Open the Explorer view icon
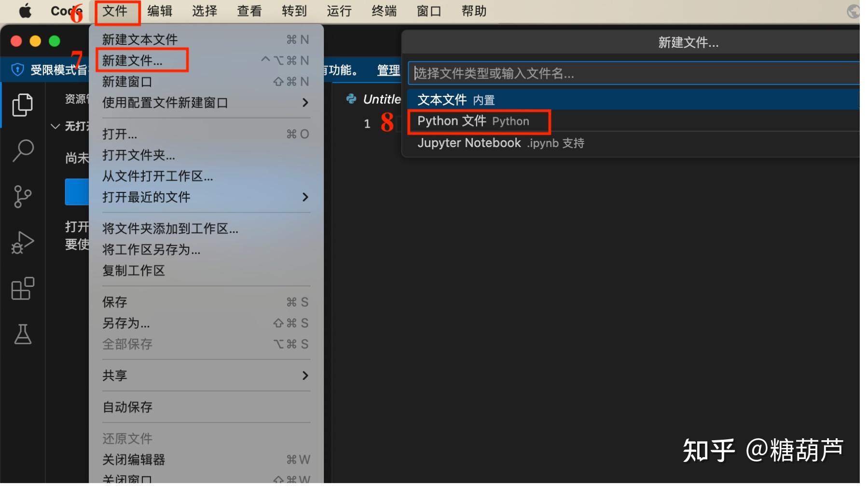 pyautogui.click(x=22, y=105)
